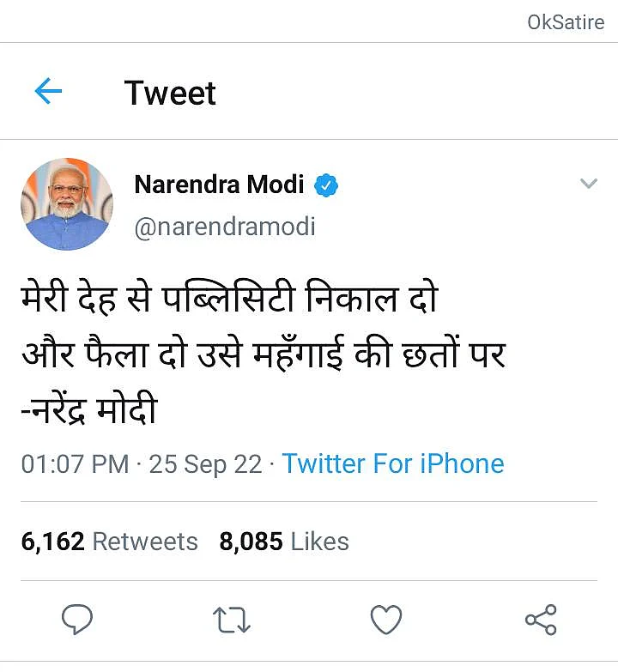618x672 pixels.
Task: Click the blue verified badge
Action: [x=326, y=185]
